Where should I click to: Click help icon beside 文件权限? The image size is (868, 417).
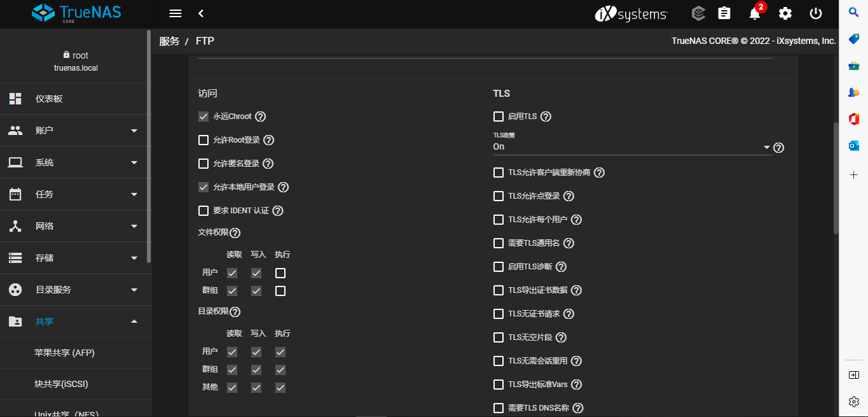click(235, 233)
